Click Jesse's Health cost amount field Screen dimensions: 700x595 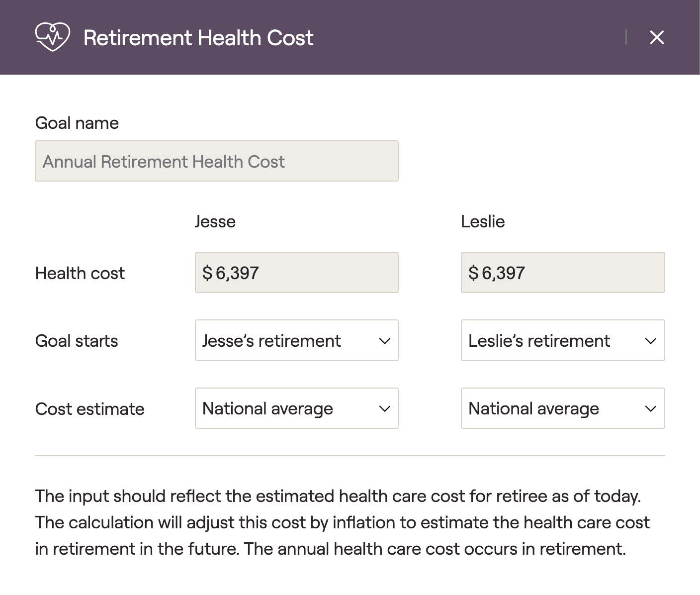point(296,273)
